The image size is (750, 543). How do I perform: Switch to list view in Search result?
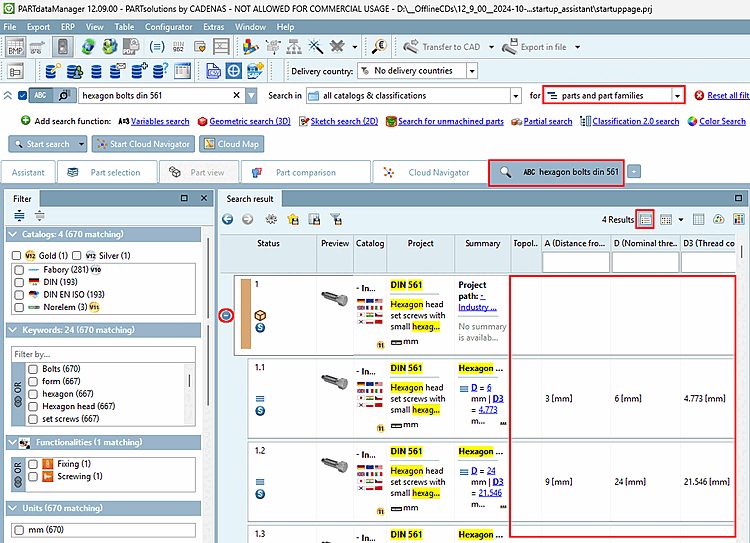[x=646, y=220]
